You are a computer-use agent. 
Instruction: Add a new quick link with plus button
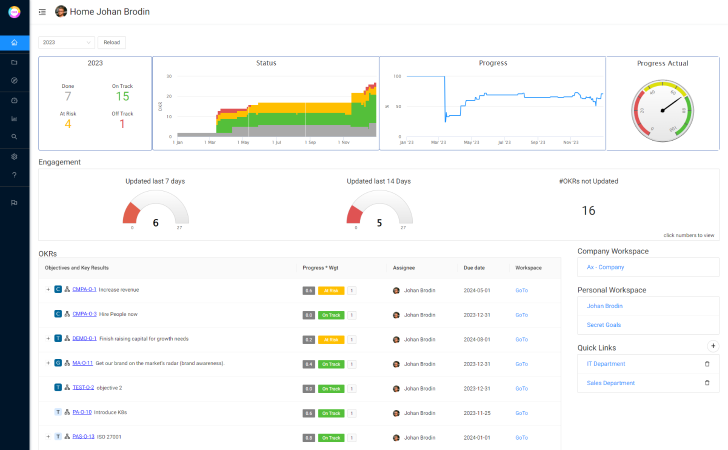[x=713, y=345]
